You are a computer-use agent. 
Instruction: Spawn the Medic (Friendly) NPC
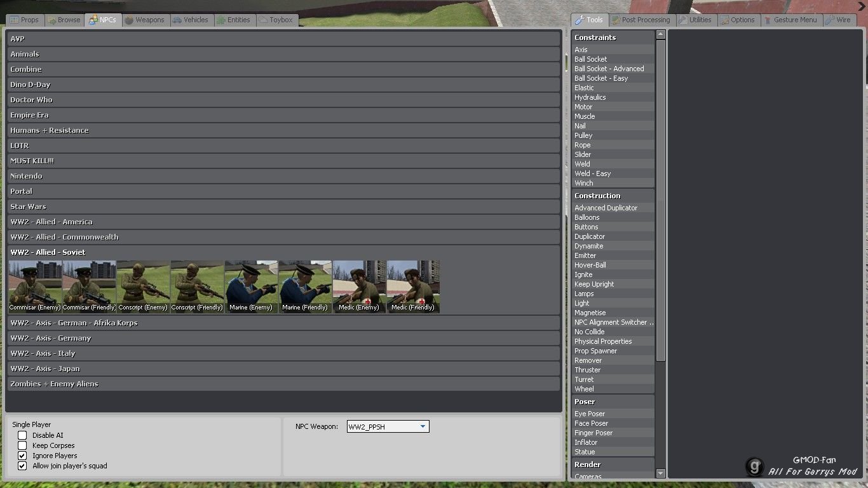(x=413, y=287)
